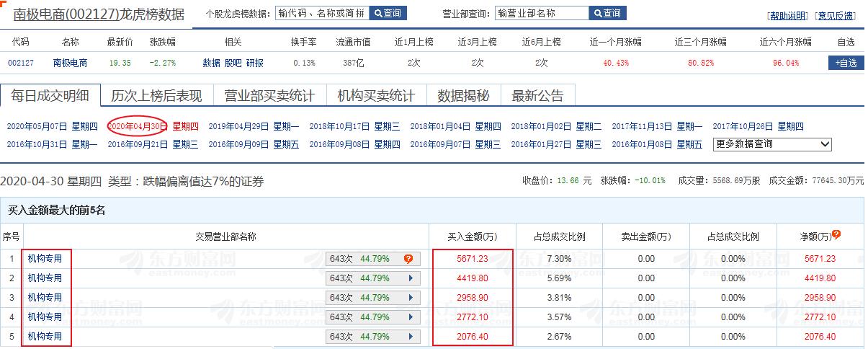Open the 意见反馈 link
This screenshot has width=868, height=349.
(x=836, y=15)
